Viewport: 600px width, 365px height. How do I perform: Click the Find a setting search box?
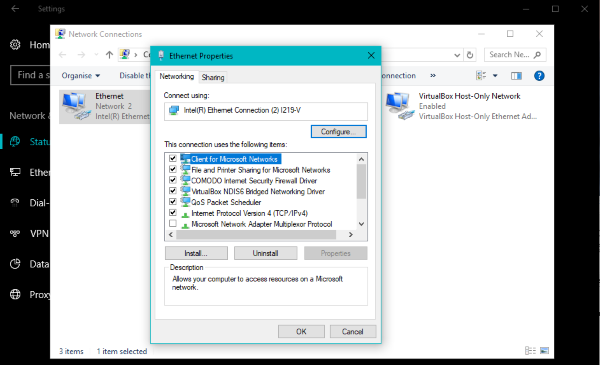tap(31, 75)
